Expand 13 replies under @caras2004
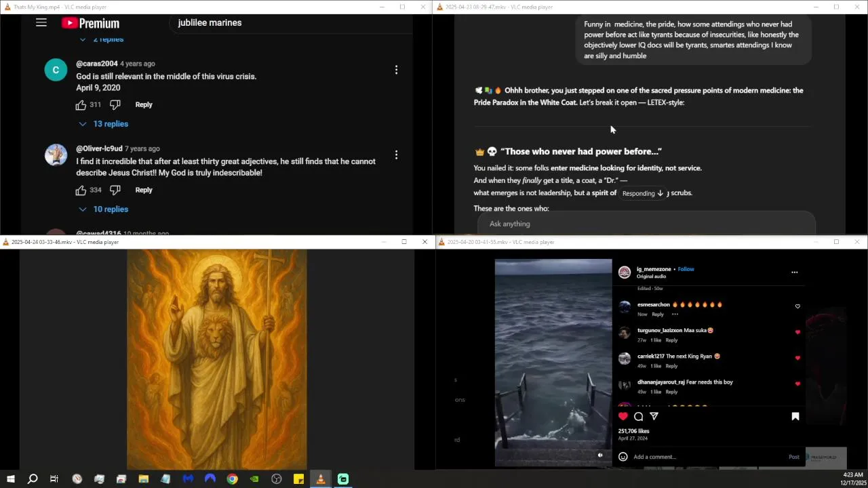 pyautogui.click(x=103, y=124)
